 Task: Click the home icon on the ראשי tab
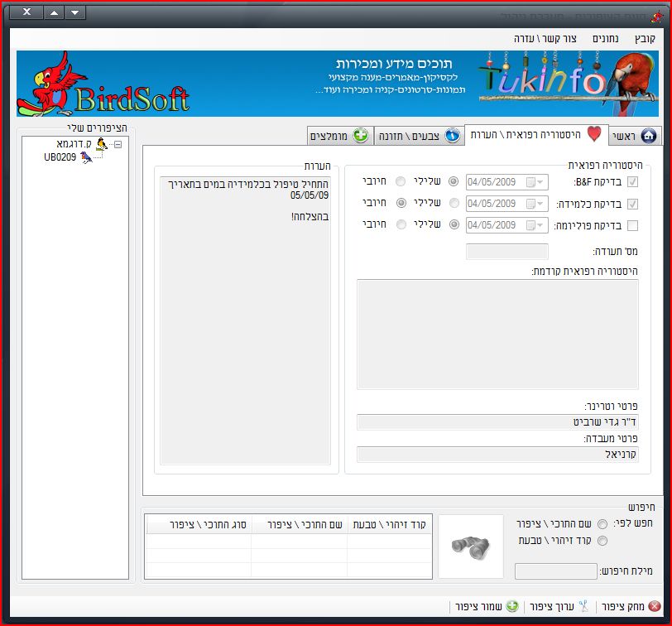coord(648,136)
